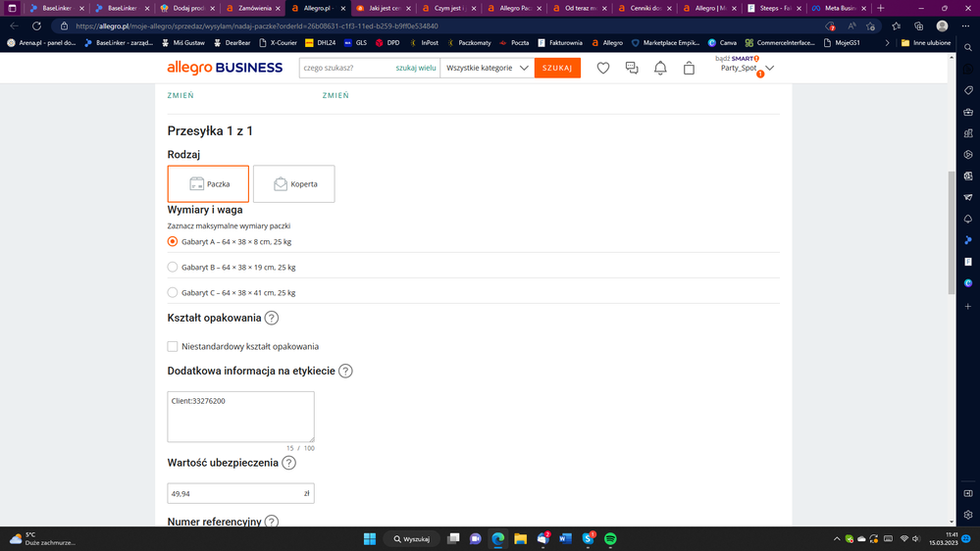
Task: Choose Koperta shipment type
Action: [x=293, y=183]
